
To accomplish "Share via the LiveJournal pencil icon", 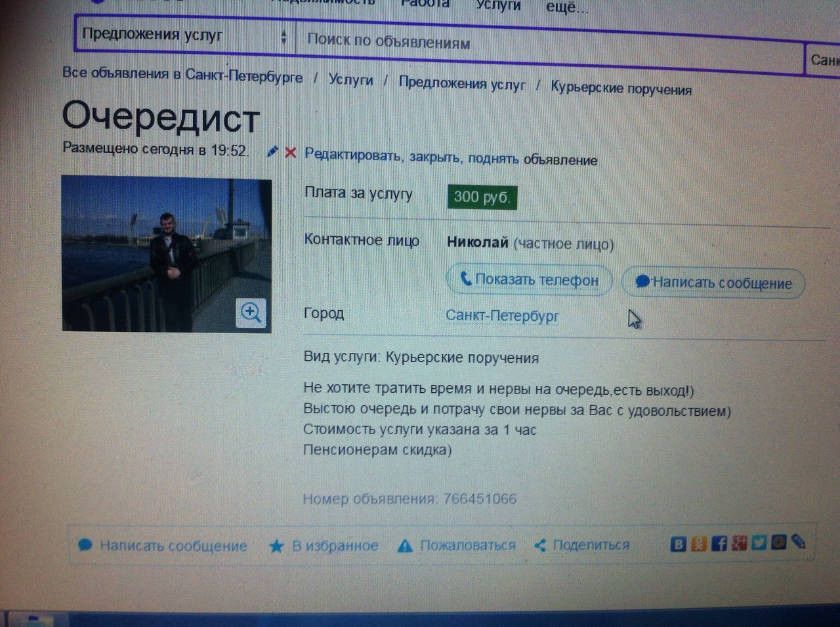I will 798,541.
